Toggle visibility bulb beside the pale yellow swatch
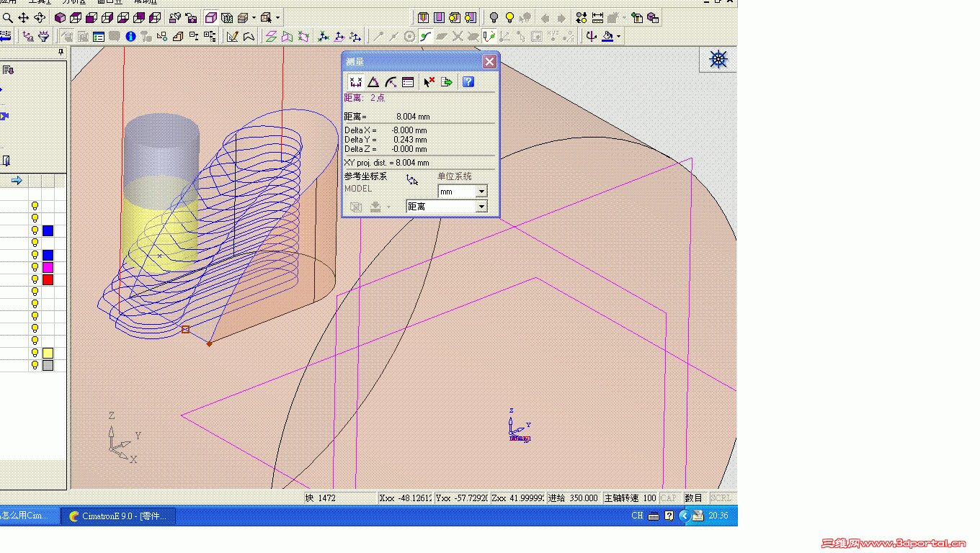The height and width of the screenshot is (553, 980). coord(34,353)
